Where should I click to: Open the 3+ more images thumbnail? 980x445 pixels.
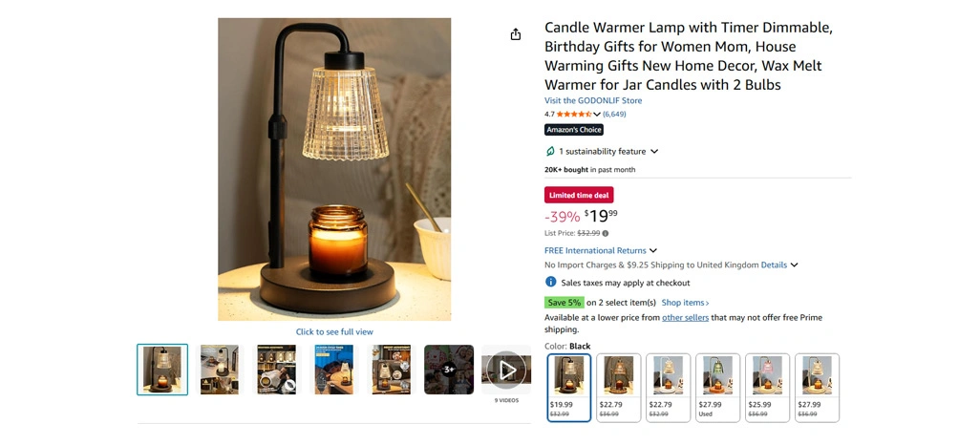click(449, 370)
